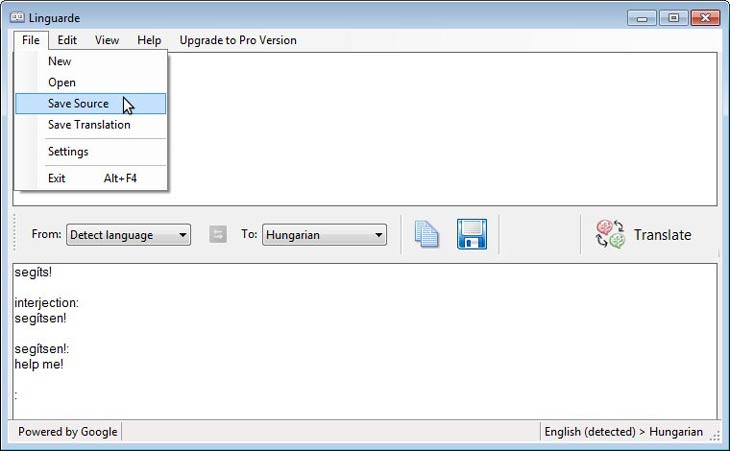Select Save Translation menu item

tap(90, 125)
